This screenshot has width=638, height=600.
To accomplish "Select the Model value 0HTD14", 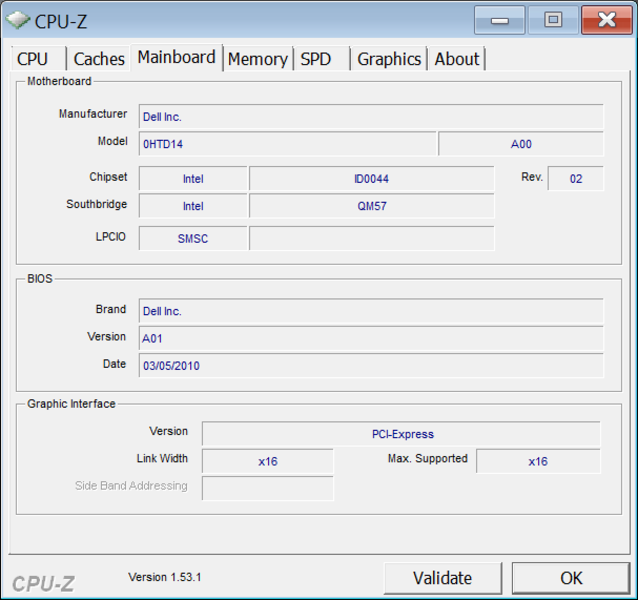I will click(x=288, y=144).
